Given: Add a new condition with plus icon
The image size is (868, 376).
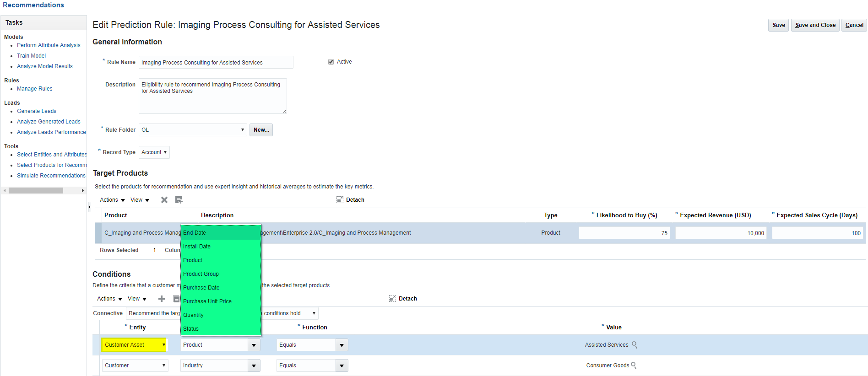Looking at the screenshot, I should 162,299.
